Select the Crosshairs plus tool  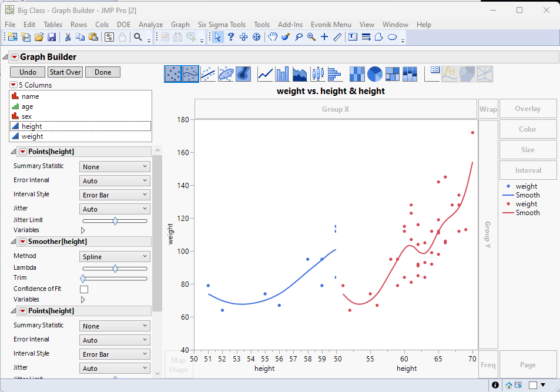324,37
